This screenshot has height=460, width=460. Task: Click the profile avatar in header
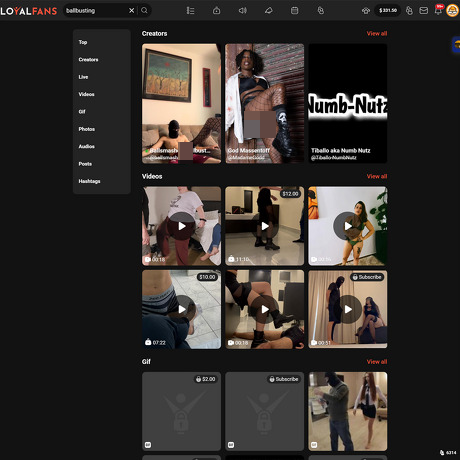452,11
